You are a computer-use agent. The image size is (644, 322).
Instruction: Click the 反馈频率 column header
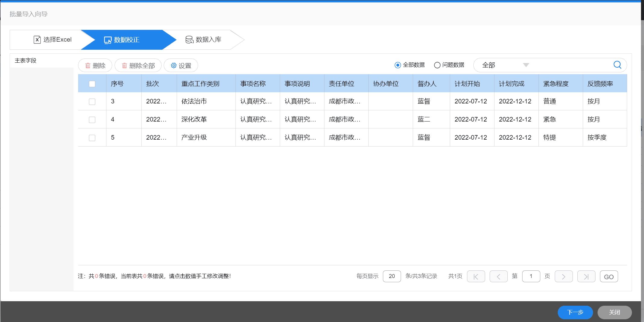tap(605, 84)
